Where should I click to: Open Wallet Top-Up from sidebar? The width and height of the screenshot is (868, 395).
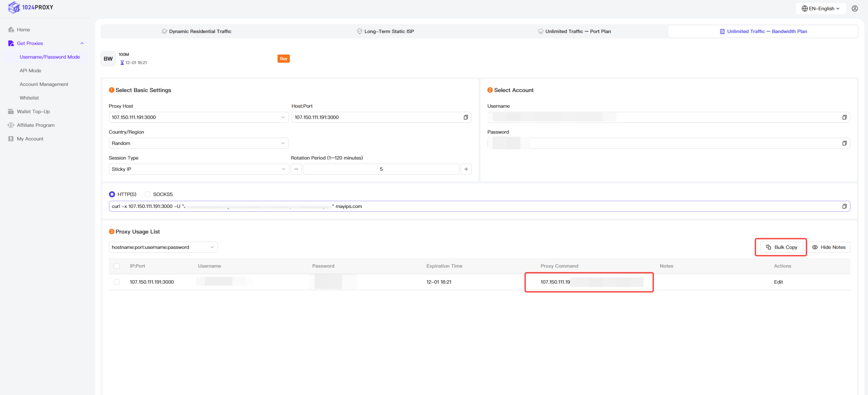[x=33, y=111]
